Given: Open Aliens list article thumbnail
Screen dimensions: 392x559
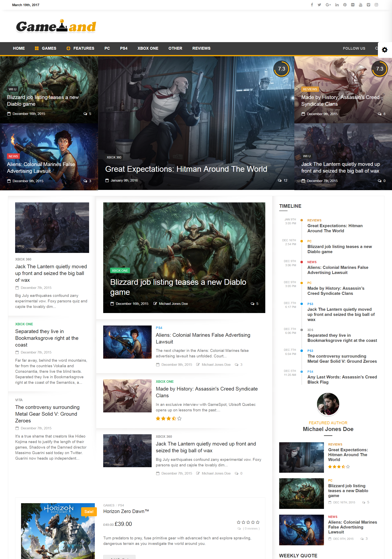Looking at the screenshot, I should (127, 342).
